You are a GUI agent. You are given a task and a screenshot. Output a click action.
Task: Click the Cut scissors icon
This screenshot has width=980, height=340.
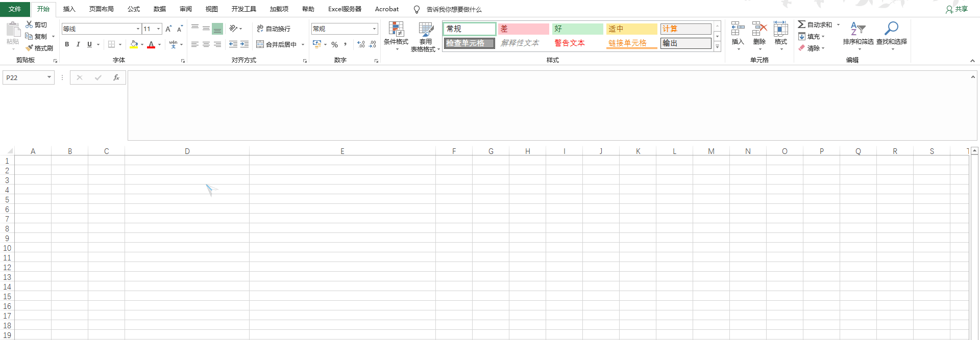pos(30,24)
